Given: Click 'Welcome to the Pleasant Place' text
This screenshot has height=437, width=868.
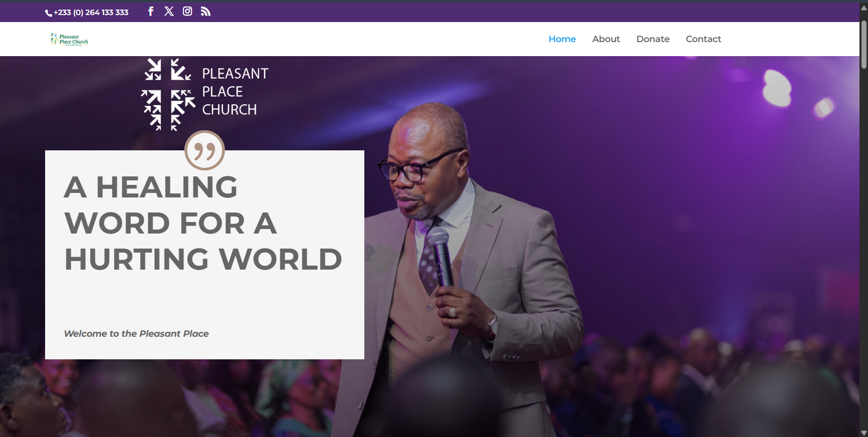Looking at the screenshot, I should click(x=136, y=334).
